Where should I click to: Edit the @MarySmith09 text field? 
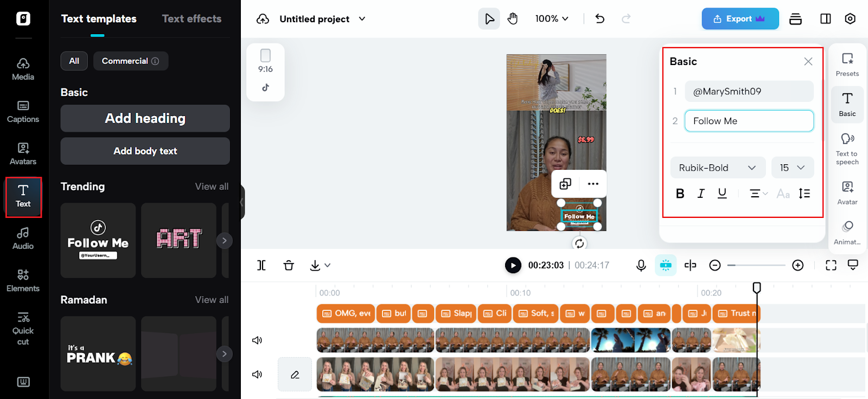tap(749, 91)
